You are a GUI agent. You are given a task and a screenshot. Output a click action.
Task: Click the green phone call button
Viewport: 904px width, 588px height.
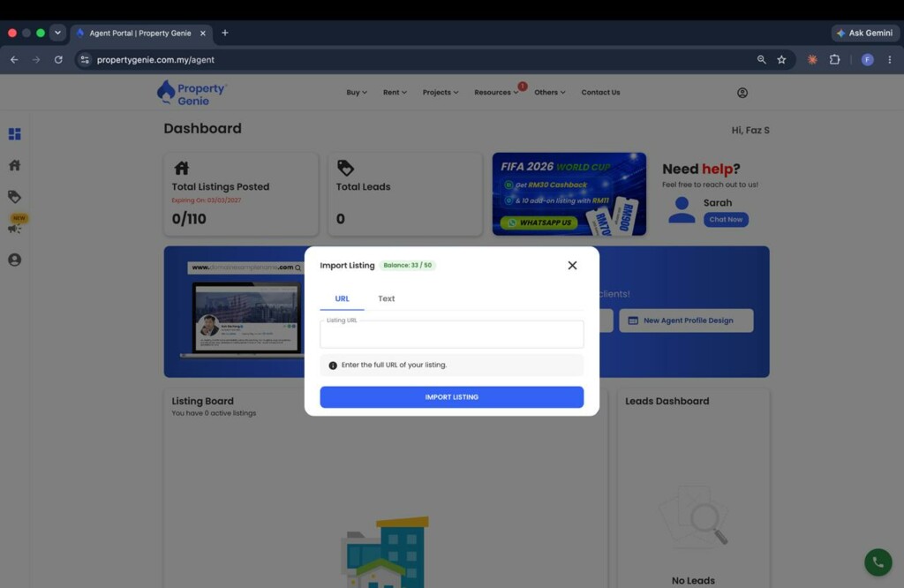click(878, 562)
